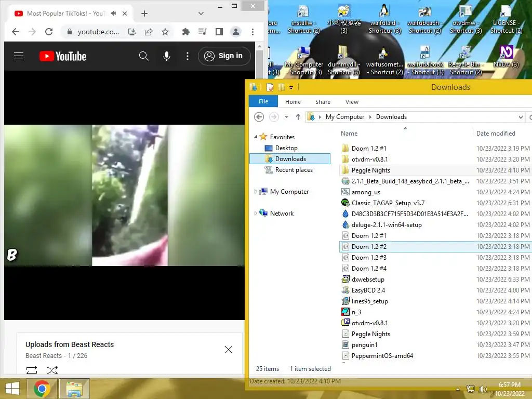Bookmark this page with the star icon
Viewport: 532px width, 399px height.
pos(165,32)
